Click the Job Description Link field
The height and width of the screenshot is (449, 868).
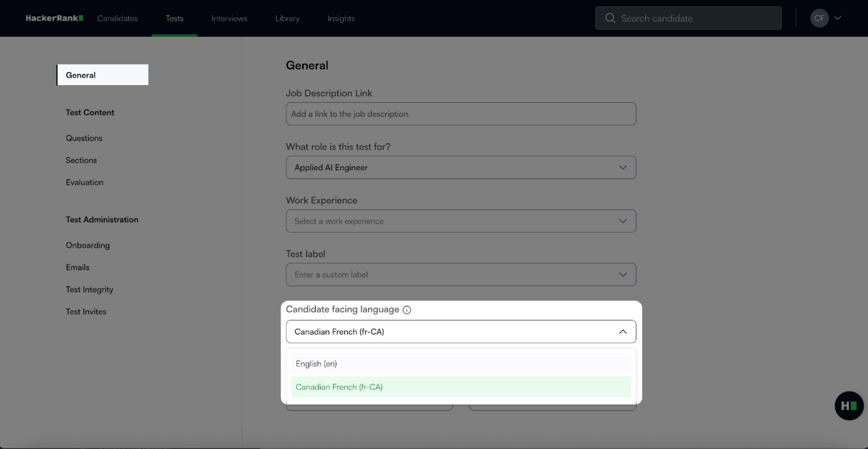click(x=461, y=114)
